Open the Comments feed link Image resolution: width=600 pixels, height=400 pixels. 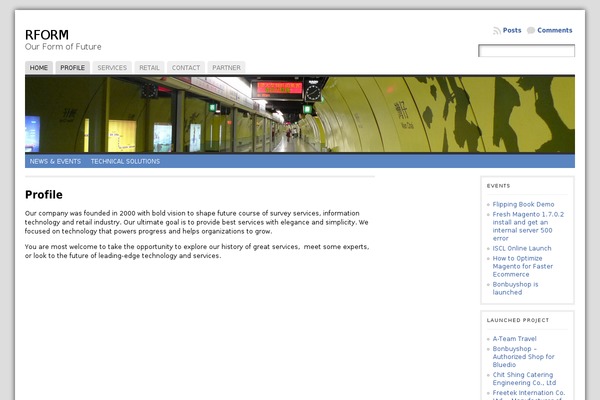(554, 30)
